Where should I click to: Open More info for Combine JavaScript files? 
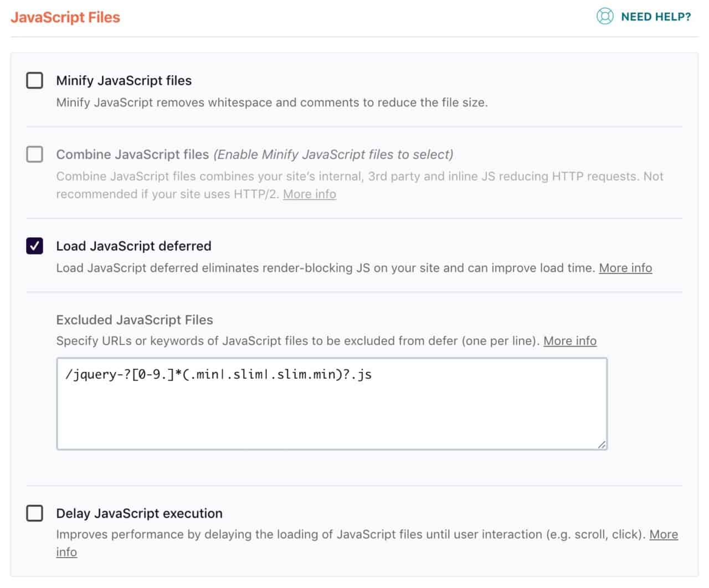pyautogui.click(x=309, y=194)
